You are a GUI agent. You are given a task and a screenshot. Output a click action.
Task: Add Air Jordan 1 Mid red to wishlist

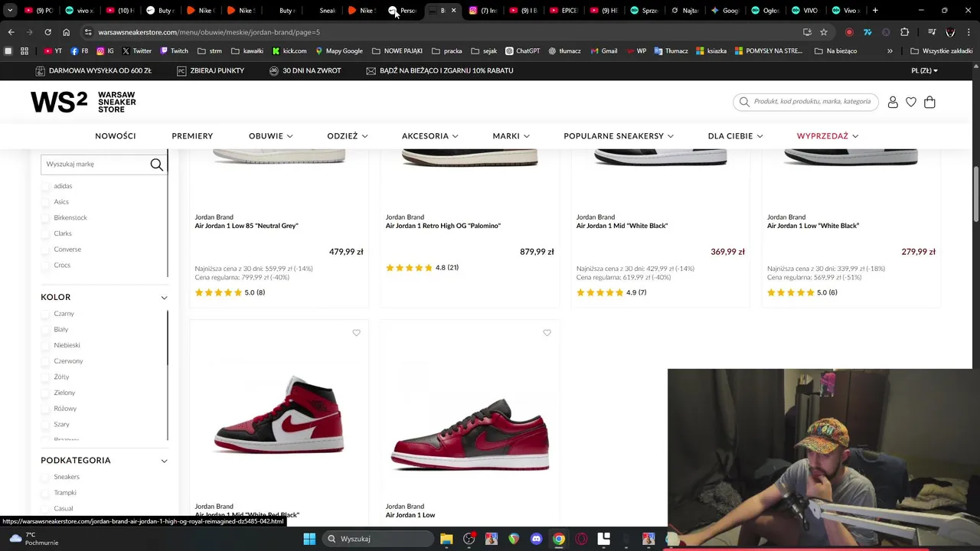click(x=356, y=333)
